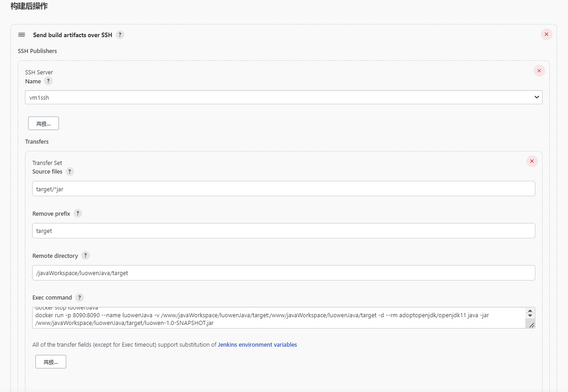Image resolution: width=568 pixels, height=392 pixels.
Task: View help for Remote directory
Action: point(85,256)
